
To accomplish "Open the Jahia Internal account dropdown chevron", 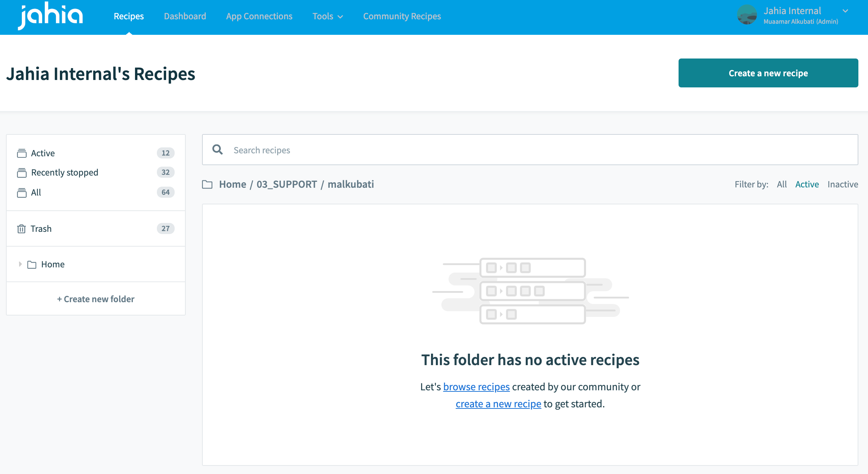I will [845, 11].
